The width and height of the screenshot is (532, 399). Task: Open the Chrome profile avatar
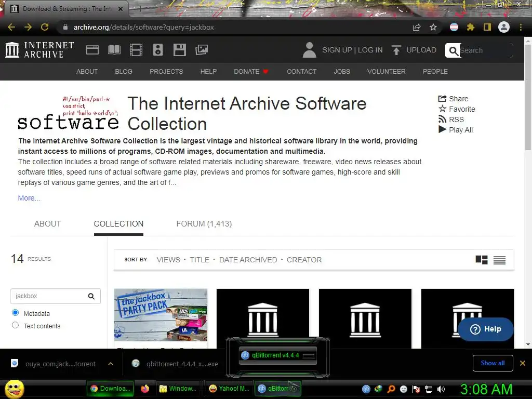pos(504,27)
